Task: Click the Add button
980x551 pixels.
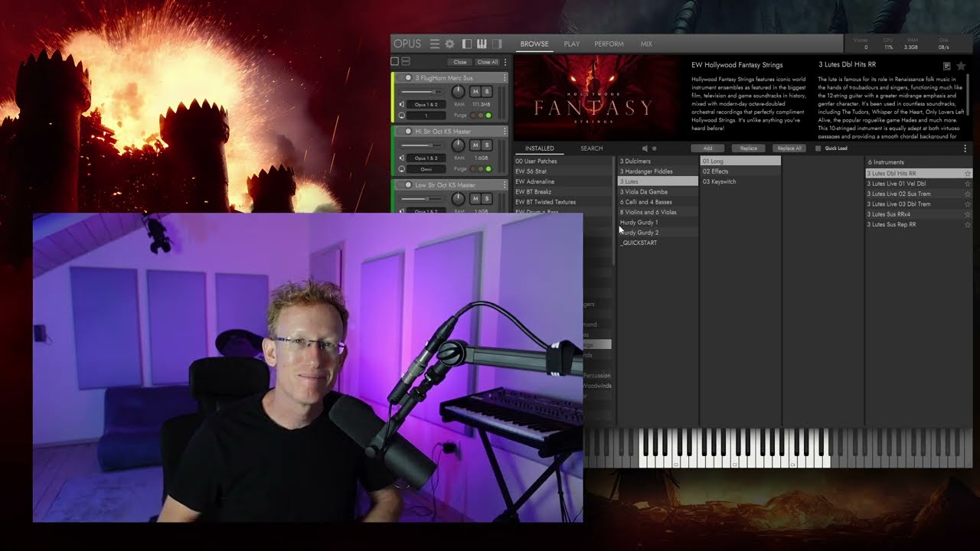Action: (707, 148)
